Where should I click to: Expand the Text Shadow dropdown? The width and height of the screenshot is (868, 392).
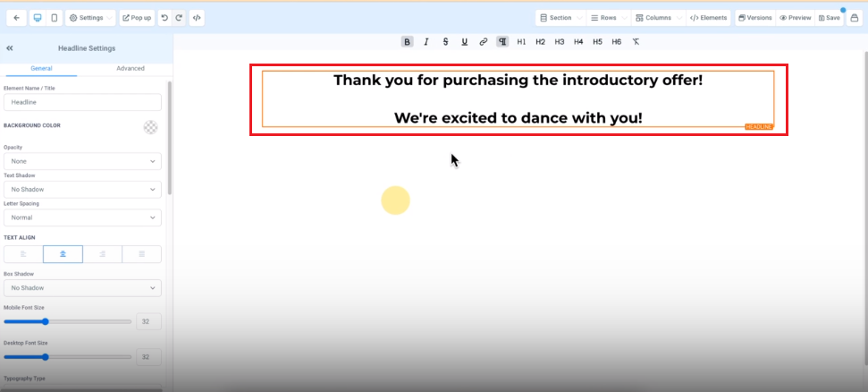(82, 190)
